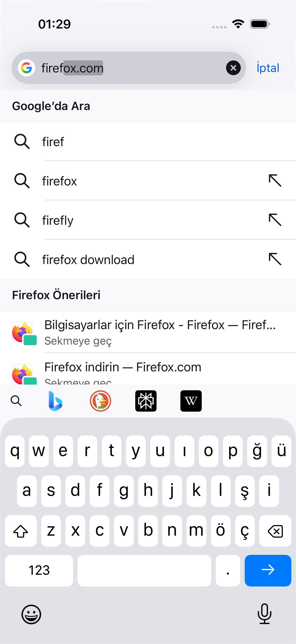
Task: Clear the address bar text with the X button
Action: pyautogui.click(x=233, y=68)
